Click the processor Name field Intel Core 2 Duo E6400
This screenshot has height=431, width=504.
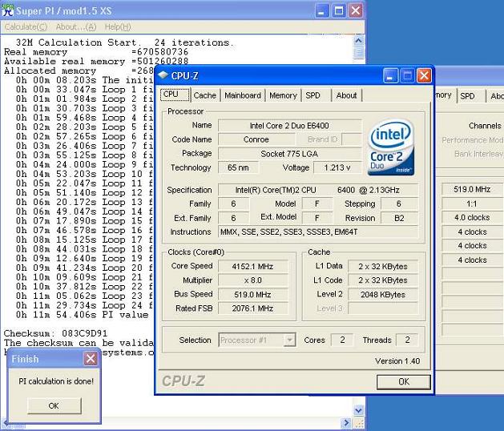(289, 126)
